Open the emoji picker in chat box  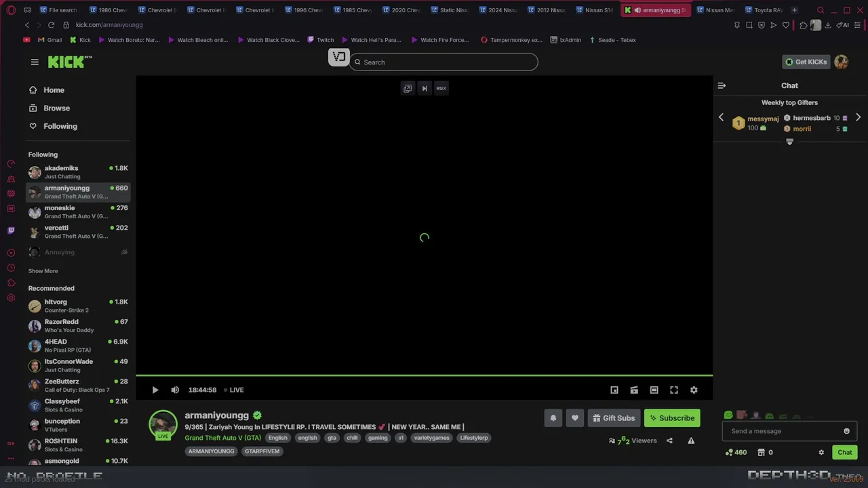846,431
